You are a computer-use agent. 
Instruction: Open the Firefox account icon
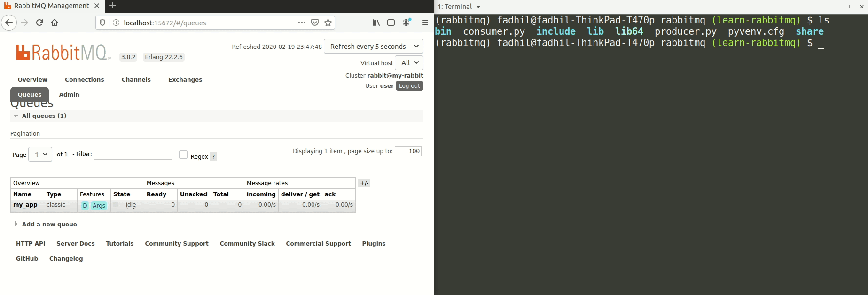(x=407, y=23)
